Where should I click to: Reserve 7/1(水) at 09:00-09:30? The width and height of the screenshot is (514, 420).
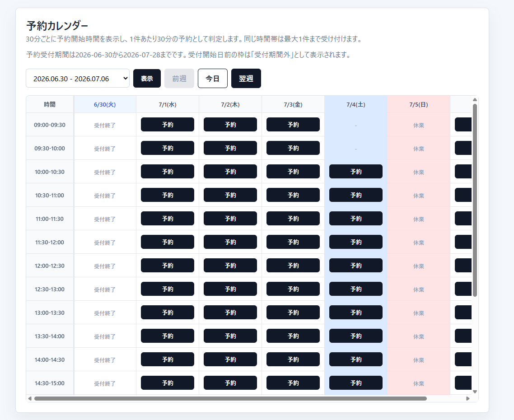click(168, 125)
